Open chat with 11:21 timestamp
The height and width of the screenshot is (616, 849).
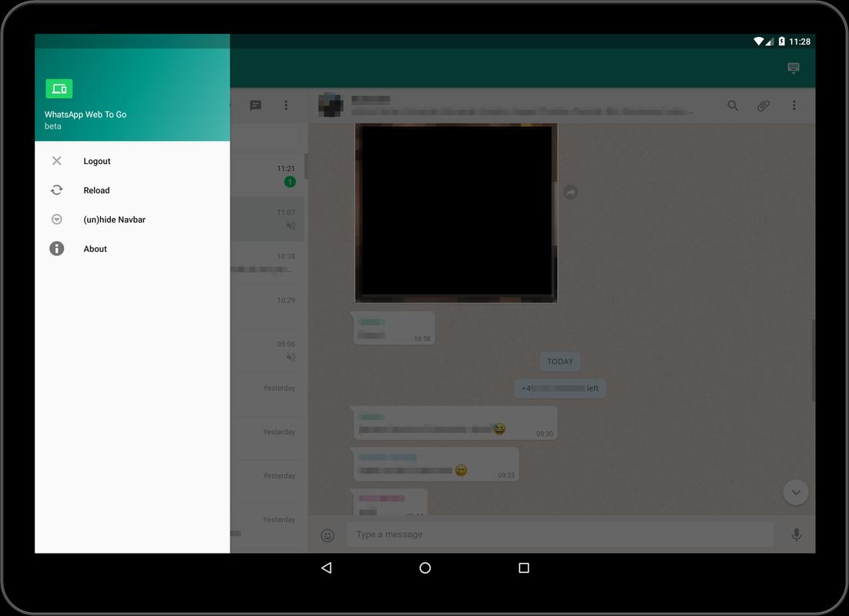click(x=268, y=176)
